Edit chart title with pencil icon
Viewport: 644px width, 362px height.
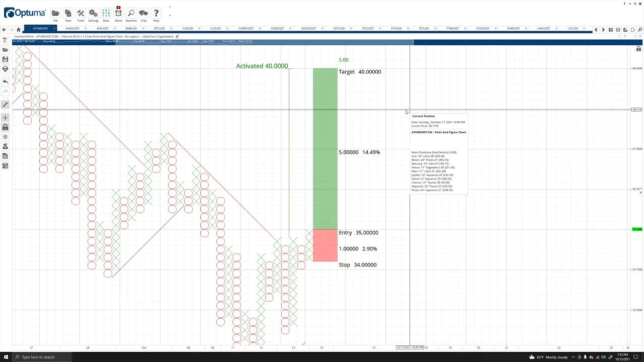click(177, 36)
